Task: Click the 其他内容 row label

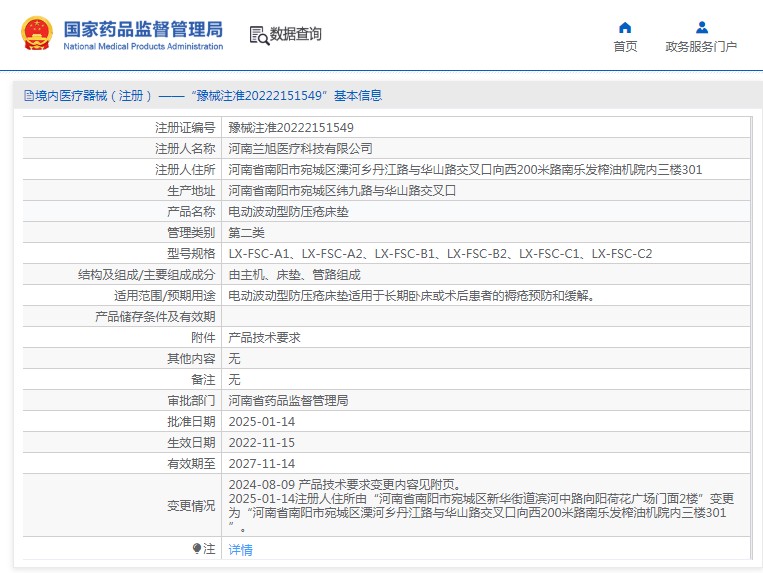Action: click(191, 358)
